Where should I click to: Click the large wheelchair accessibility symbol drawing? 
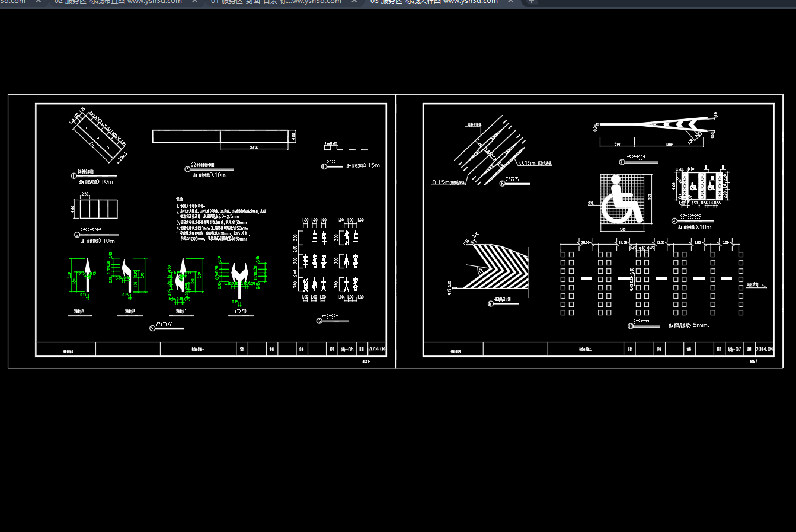click(622, 198)
